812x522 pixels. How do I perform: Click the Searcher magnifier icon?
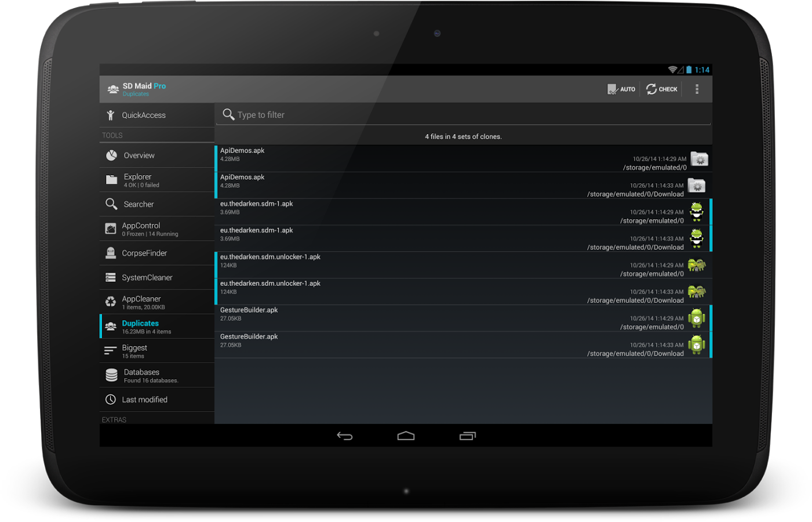point(111,204)
